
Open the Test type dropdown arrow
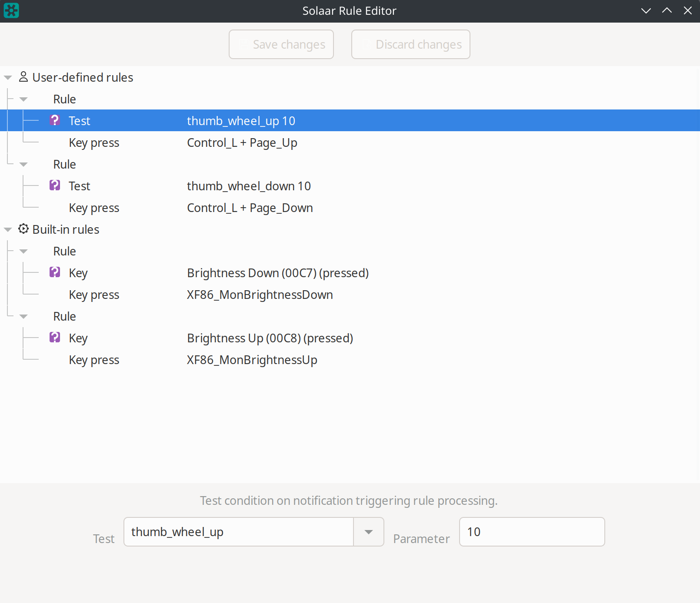[368, 532]
